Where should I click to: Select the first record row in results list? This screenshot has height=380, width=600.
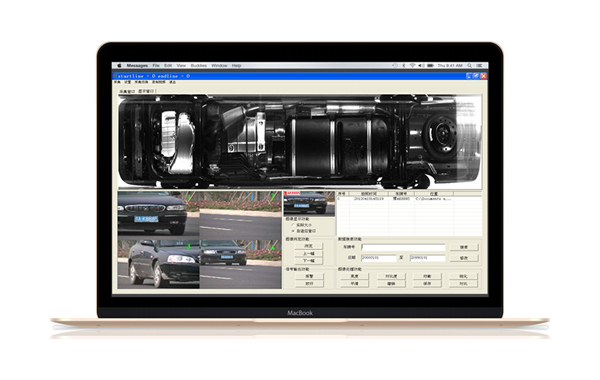pos(409,199)
